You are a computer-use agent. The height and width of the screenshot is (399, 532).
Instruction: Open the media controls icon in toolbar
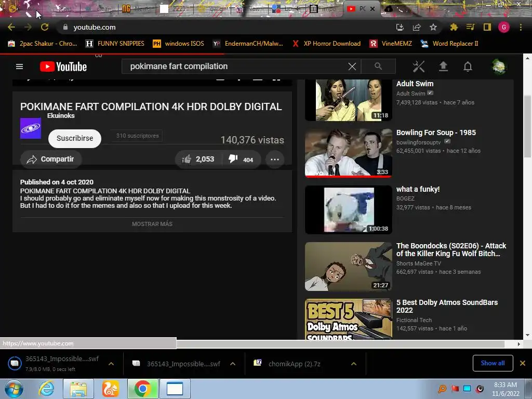pyautogui.click(x=470, y=27)
